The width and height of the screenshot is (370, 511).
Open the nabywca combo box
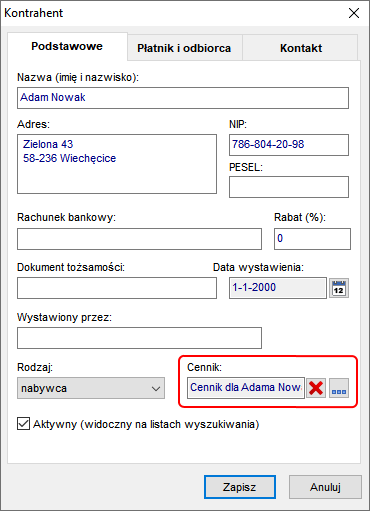click(91, 388)
